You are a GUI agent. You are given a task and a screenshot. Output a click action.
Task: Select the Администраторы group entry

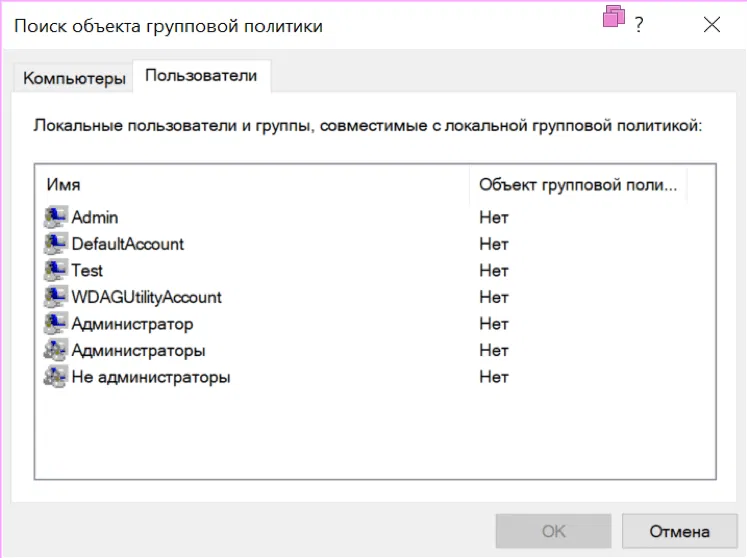[x=138, y=351]
